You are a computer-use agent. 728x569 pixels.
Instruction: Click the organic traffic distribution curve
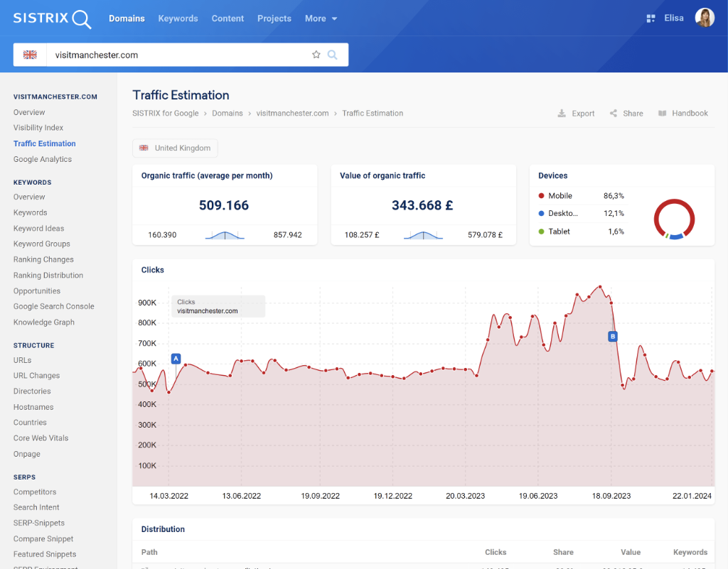click(x=225, y=235)
